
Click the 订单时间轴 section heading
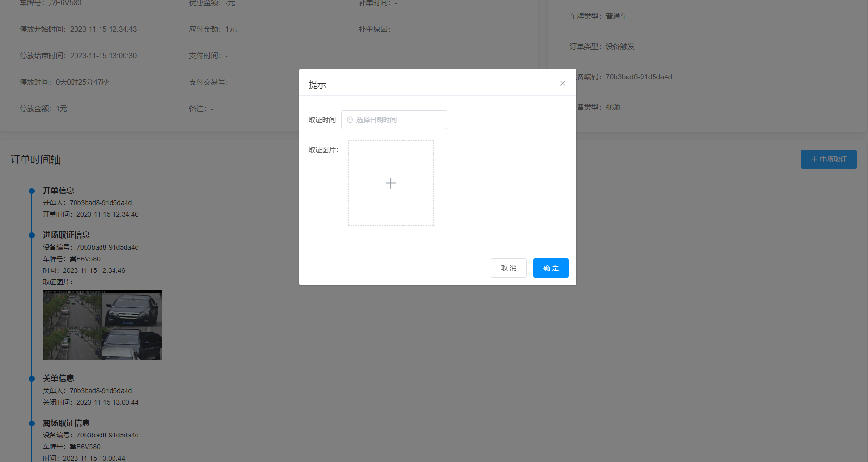pos(35,160)
